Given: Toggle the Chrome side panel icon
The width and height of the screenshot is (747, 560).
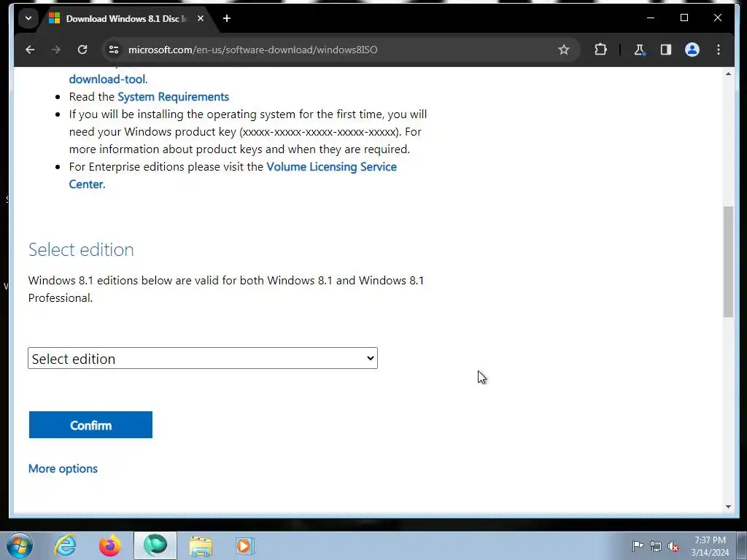Looking at the screenshot, I should tap(665, 50).
